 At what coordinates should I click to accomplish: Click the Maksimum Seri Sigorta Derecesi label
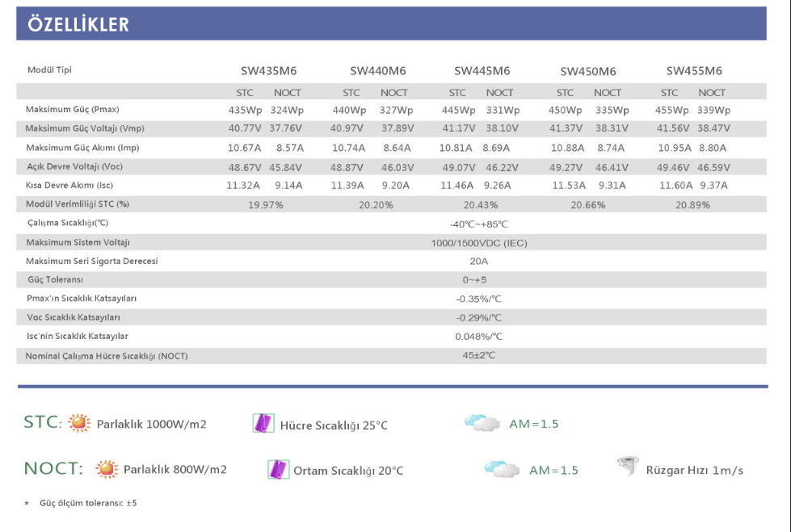92,262
